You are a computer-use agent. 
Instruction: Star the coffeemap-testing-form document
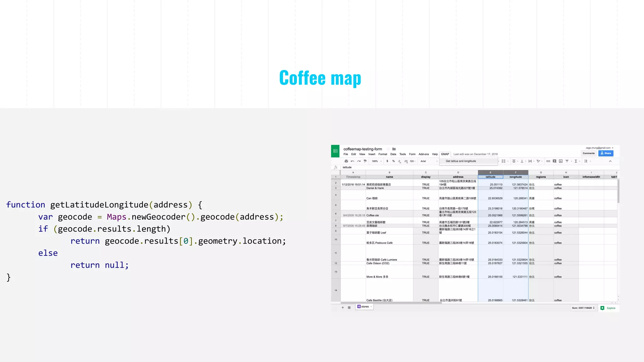click(388, 149)
